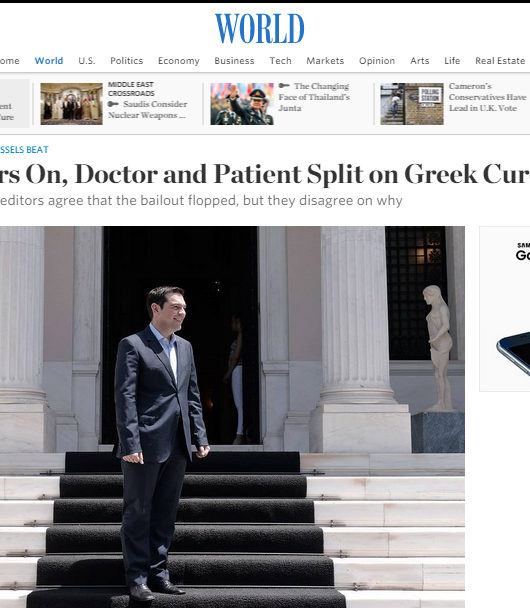Go to the Opinion section
Screen dimensions: 530x608
(377, 61)
